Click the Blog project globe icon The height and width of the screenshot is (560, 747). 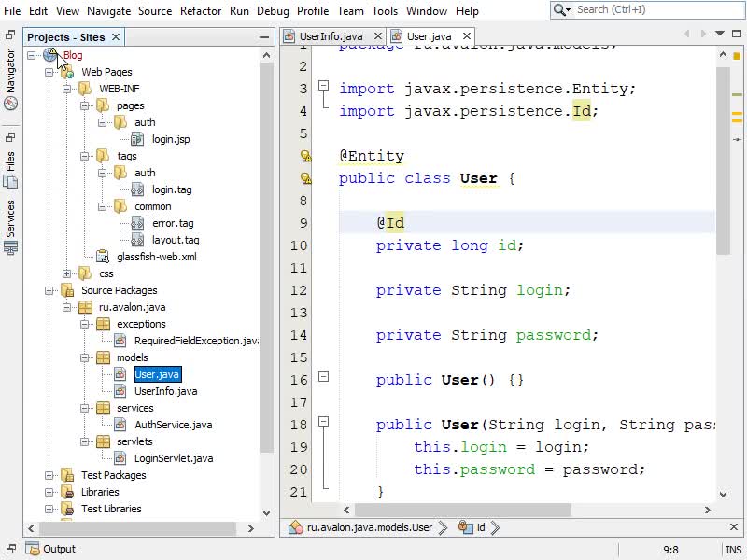pos(50,55)
